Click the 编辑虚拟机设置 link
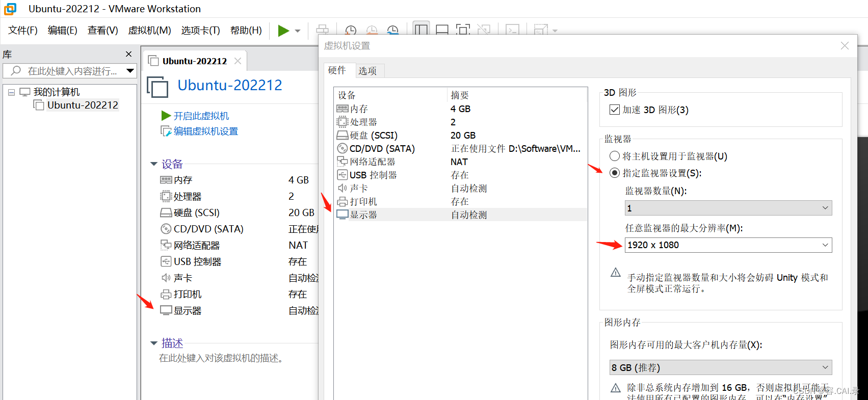 tap(206, 131)
